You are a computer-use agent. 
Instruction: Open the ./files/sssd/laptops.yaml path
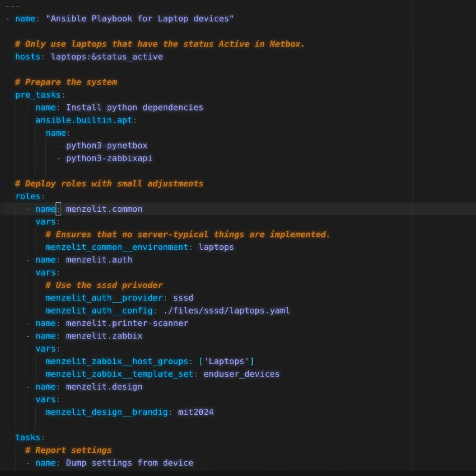[227, 311]
